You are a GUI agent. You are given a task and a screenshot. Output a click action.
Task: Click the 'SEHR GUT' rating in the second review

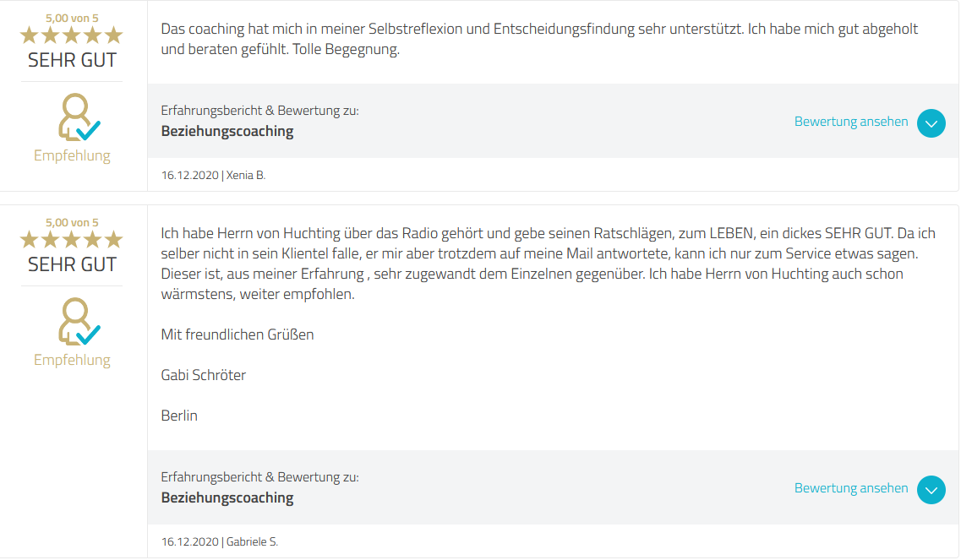tap(72, 264)
